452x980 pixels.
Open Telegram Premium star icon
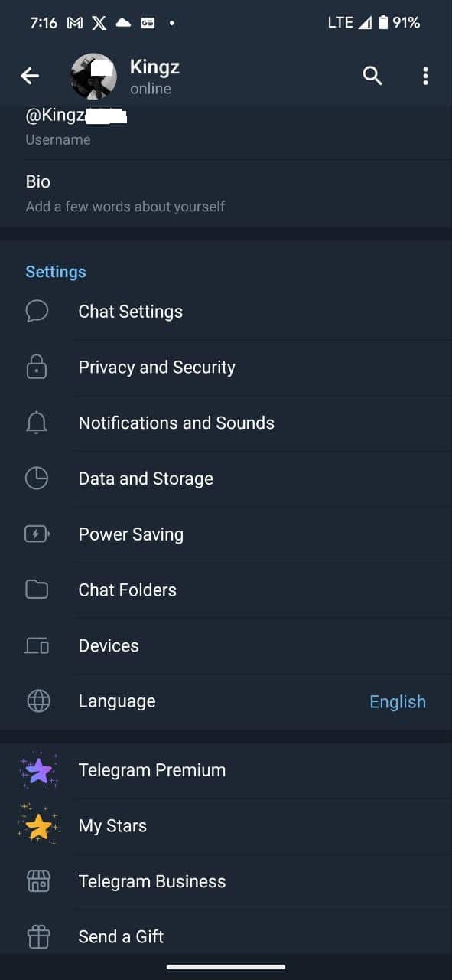pos(37,770)
